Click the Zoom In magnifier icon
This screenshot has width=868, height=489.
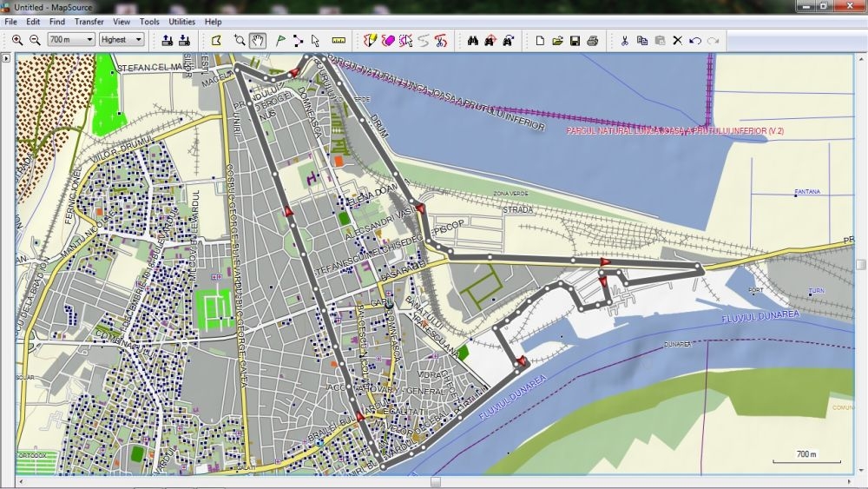pyautogui.click(x=17, y=40)
